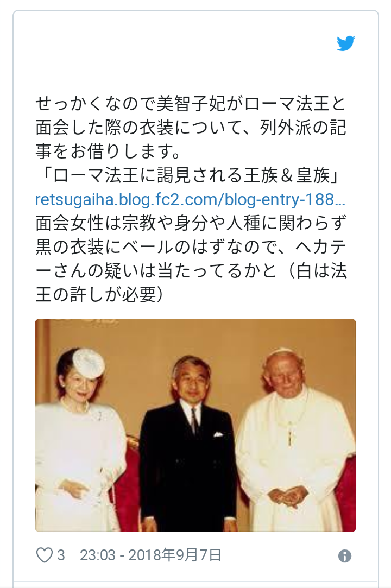This screenshot has height=588, width=391.
Task: Click the closing line 王の許しが必要）
Action: click(100, 295)
